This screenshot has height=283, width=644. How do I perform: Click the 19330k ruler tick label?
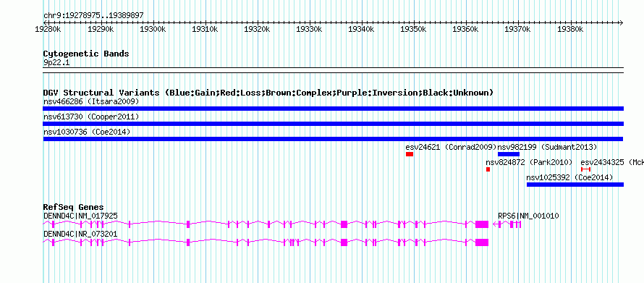point(309,30)
